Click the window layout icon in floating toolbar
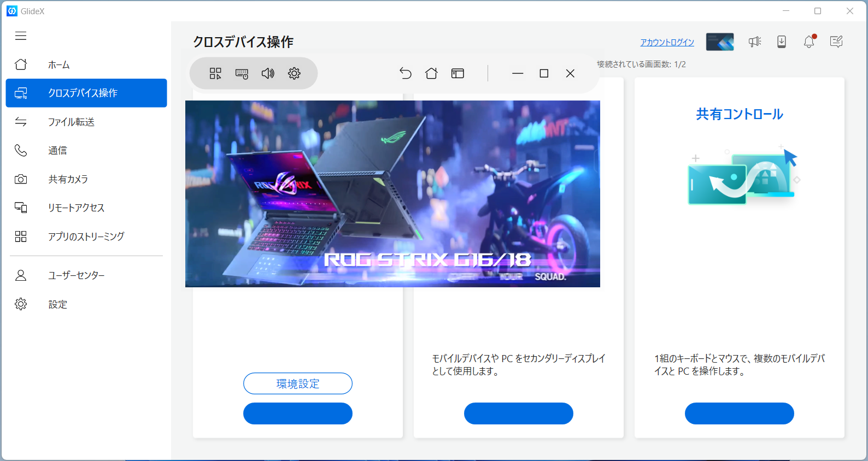Screen dimensions: 868x461 pos(458,74)
